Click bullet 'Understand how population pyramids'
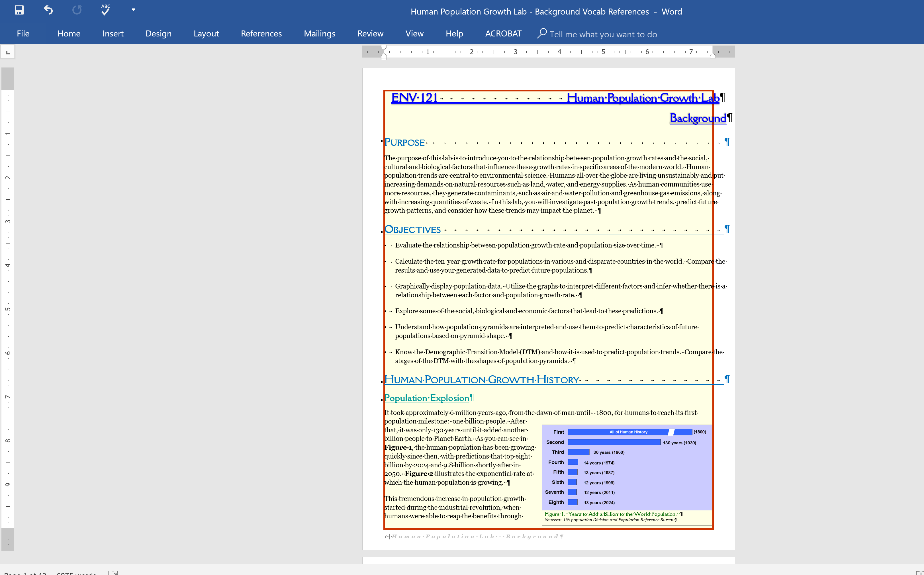The height and width of the screenshot is (575, 924). click(547, 331)
